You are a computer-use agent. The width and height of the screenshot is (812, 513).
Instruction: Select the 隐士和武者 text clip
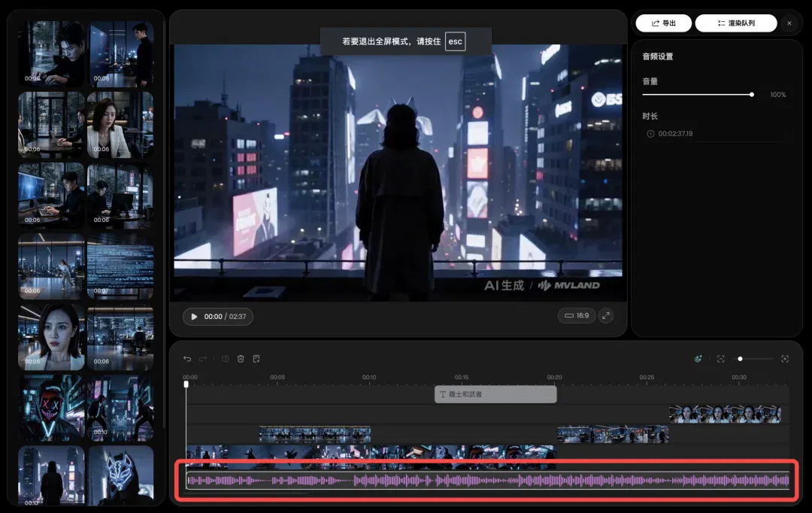pyautogui.click(x=495, y=394)
